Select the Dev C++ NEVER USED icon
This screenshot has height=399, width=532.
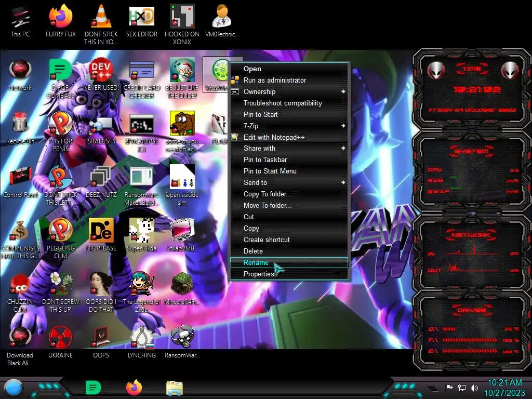point(101,75)
